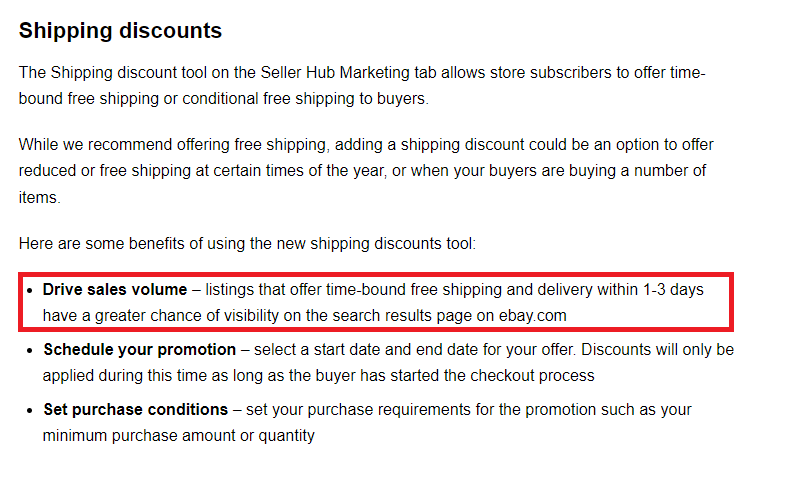Click the bullet before "Set purchase conditions"
Screen dimensions: 786x486
(32, 410)
